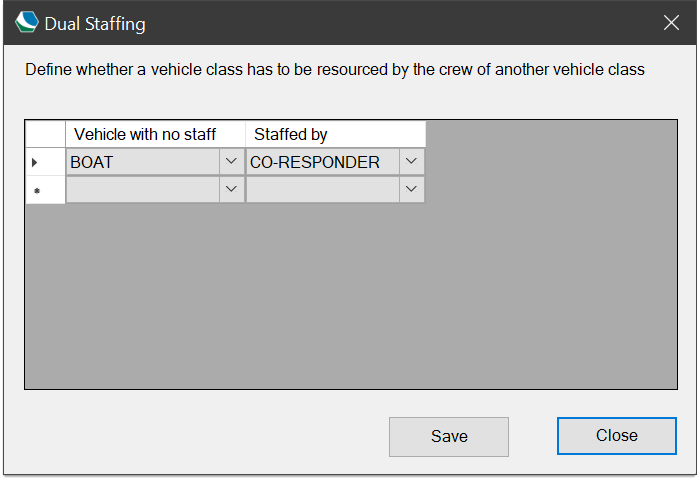Click the Close button at bottom

pyautogui.click(x=617, y=435)
